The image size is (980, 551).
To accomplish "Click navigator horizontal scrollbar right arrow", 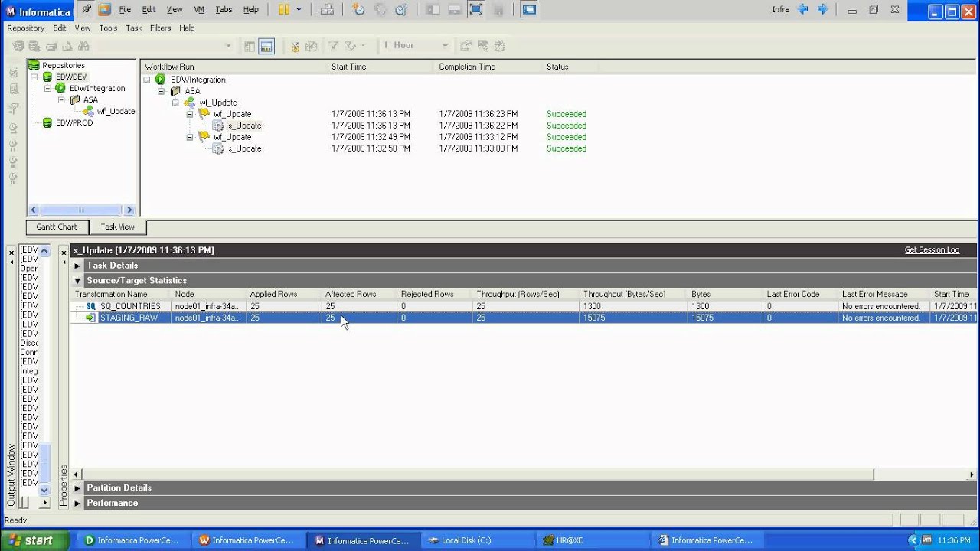I will [x=129, y=210].
